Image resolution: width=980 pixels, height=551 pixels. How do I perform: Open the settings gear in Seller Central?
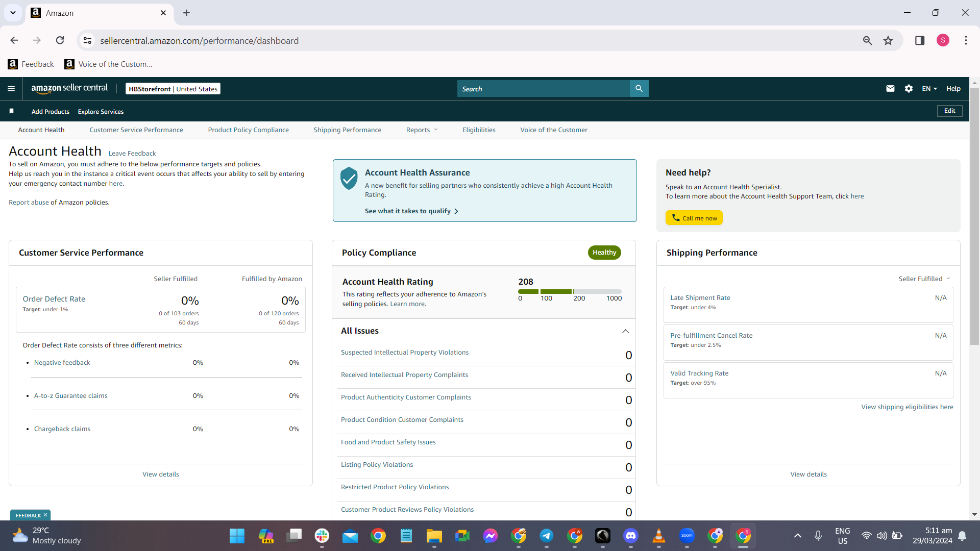click(909, 89)
